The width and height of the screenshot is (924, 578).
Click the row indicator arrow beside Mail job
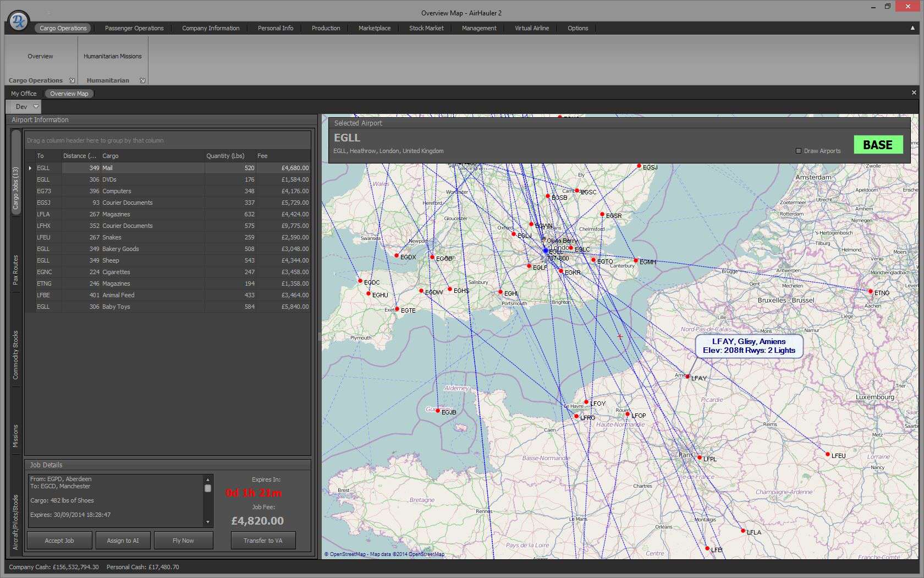coord(30,168)
